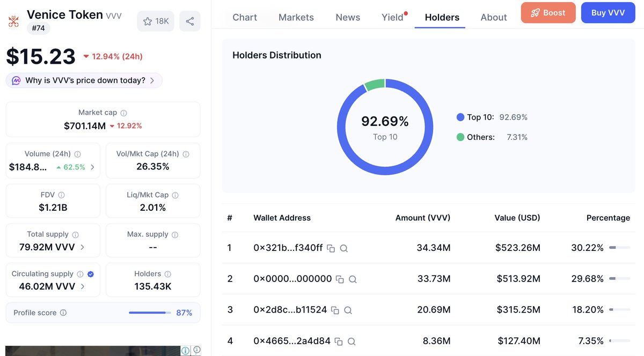Open FDV info icon
The height and width of the screenshot is (356, 644).
61,195
